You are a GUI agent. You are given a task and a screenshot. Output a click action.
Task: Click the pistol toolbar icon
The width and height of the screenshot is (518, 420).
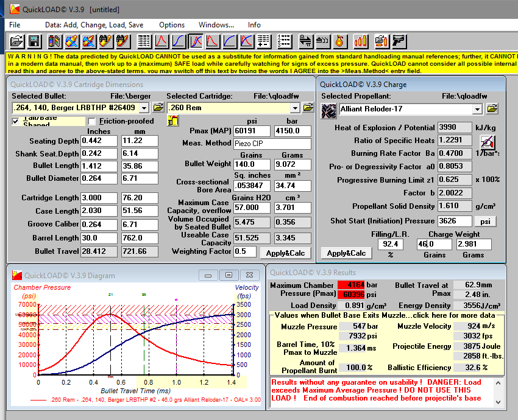pyautogui.click(x=399, y=41)
